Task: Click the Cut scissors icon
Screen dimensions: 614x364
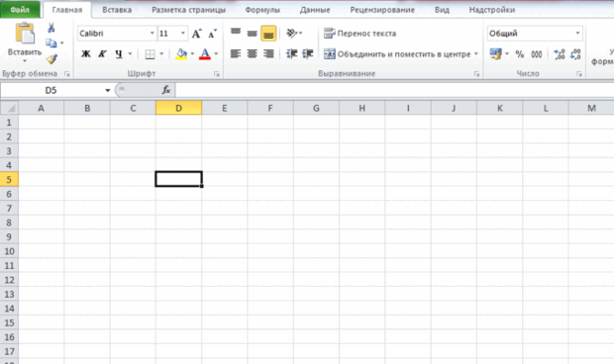Action: 51,28
